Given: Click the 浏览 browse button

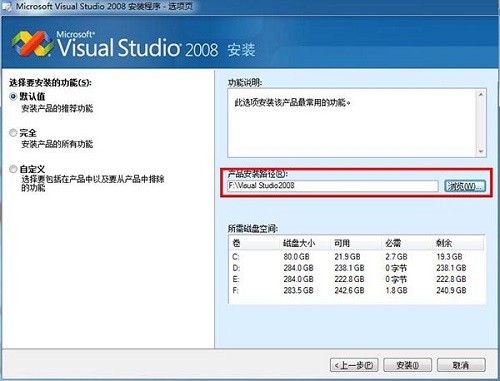Looking at the screenshot, I should pyautogui.click(x=465, y=186).
